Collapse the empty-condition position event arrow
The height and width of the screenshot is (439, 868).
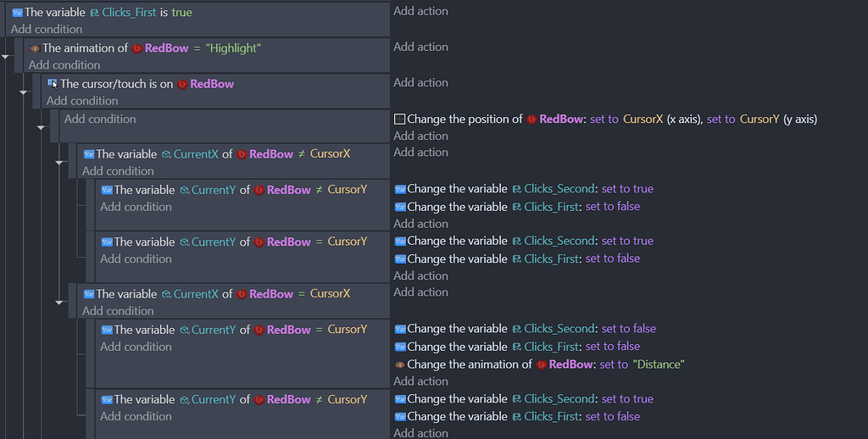41,127
